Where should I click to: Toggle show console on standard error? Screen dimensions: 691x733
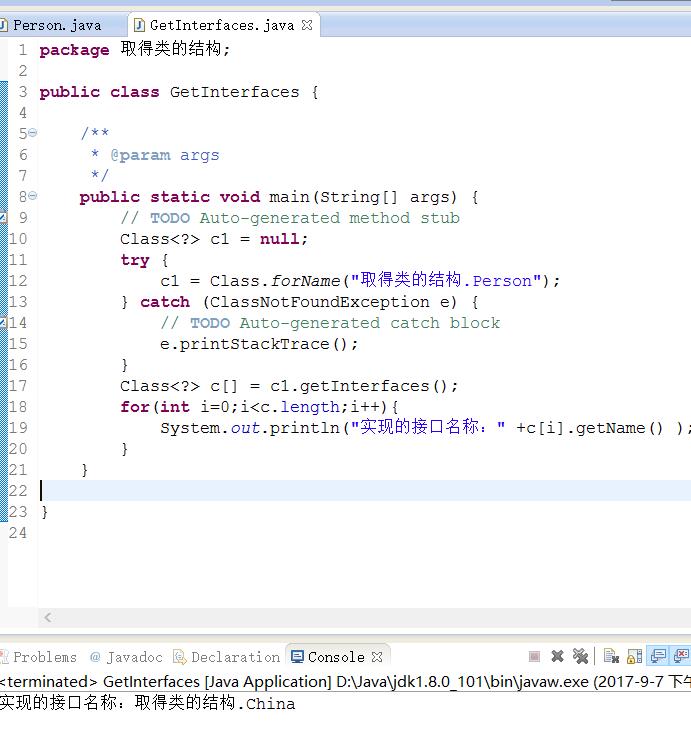[x=682, y=656]
